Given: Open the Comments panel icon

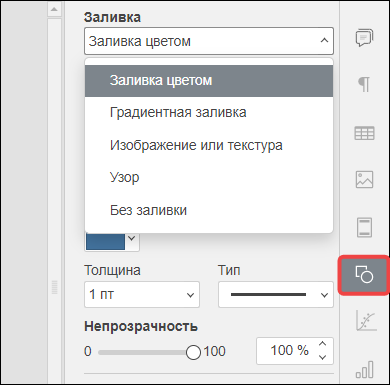Looking at the screenshot, I should (x=364, y=38).
